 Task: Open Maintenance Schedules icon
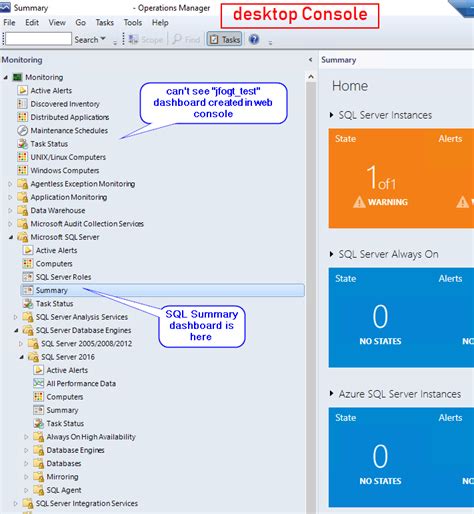coord(22,130)
